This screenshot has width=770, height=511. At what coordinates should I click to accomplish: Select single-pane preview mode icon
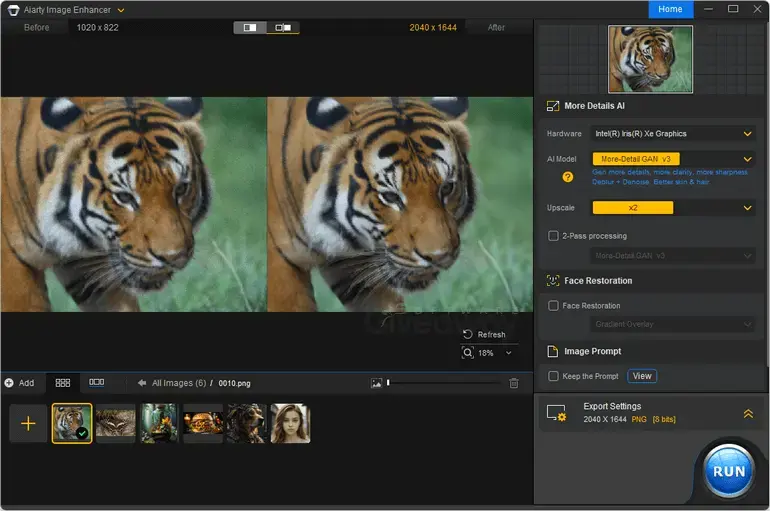(x=250, y=27)
